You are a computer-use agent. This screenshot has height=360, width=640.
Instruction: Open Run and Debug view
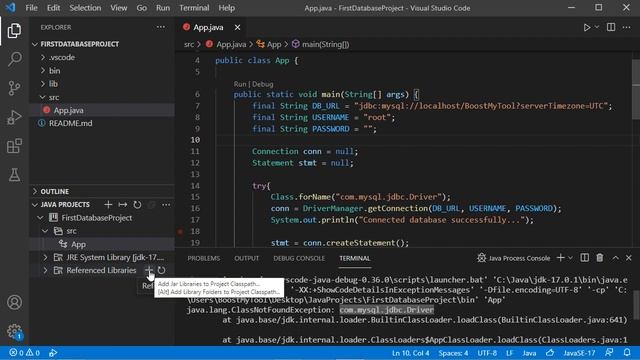(x=14, y=117)
